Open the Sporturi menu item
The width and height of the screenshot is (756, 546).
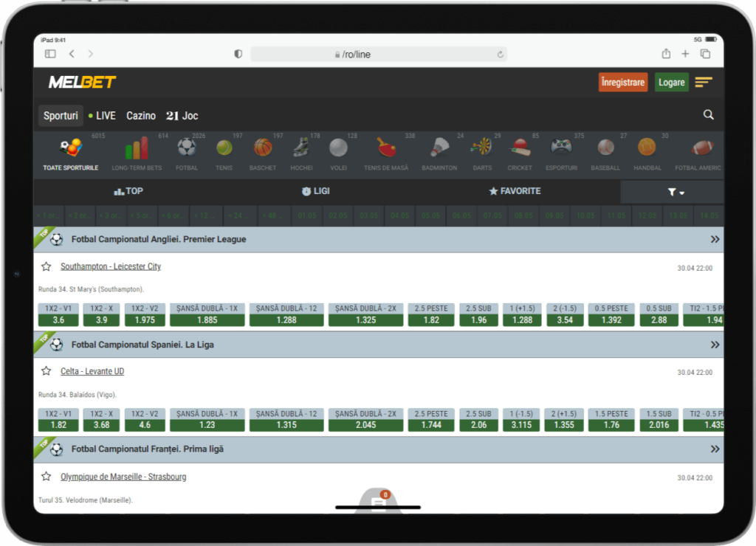(x=61, y=116)
